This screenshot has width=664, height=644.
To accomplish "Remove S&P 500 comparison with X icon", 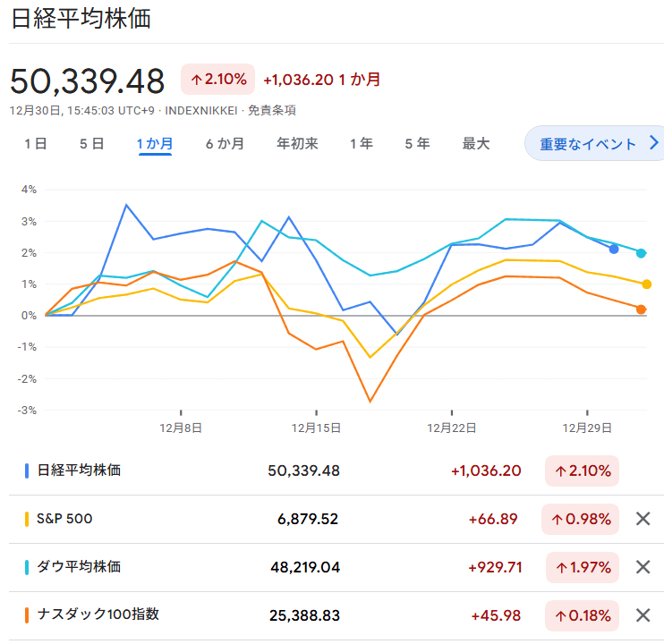I will point(643,519).
